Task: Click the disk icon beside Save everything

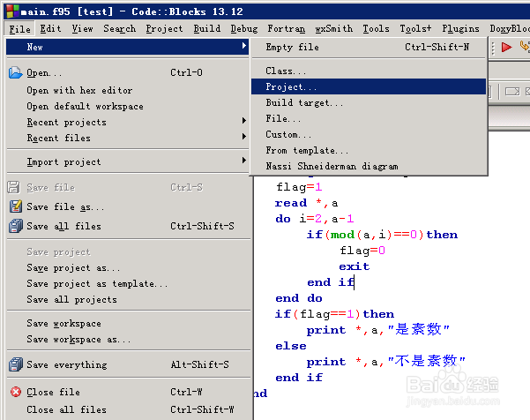Action: click(x=14, y=365)
